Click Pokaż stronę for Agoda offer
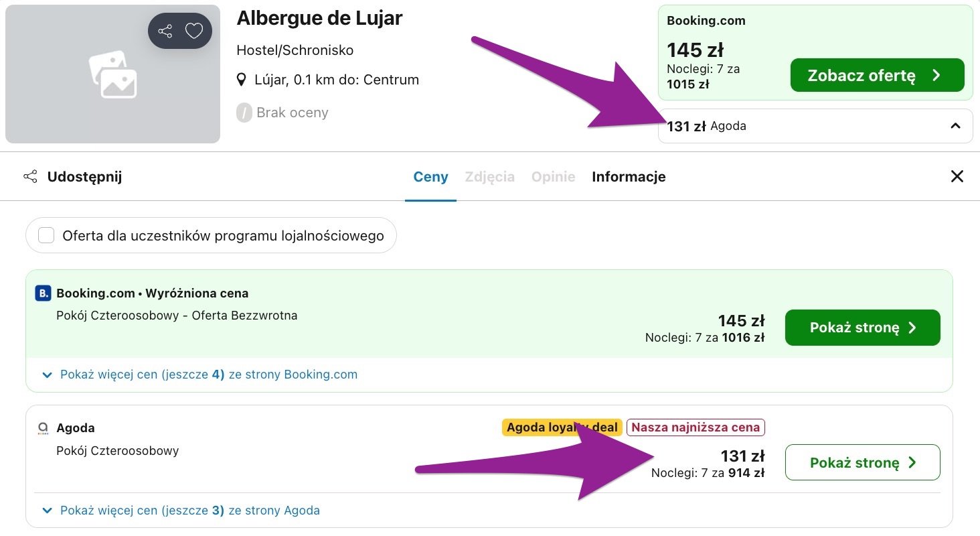980x536 pixels. click(862, 462)
